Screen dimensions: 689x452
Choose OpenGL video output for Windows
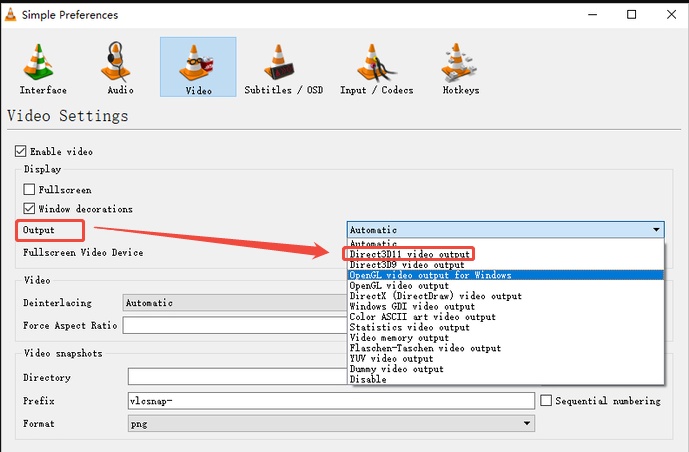pyautogui.click(x=505, y=275)
